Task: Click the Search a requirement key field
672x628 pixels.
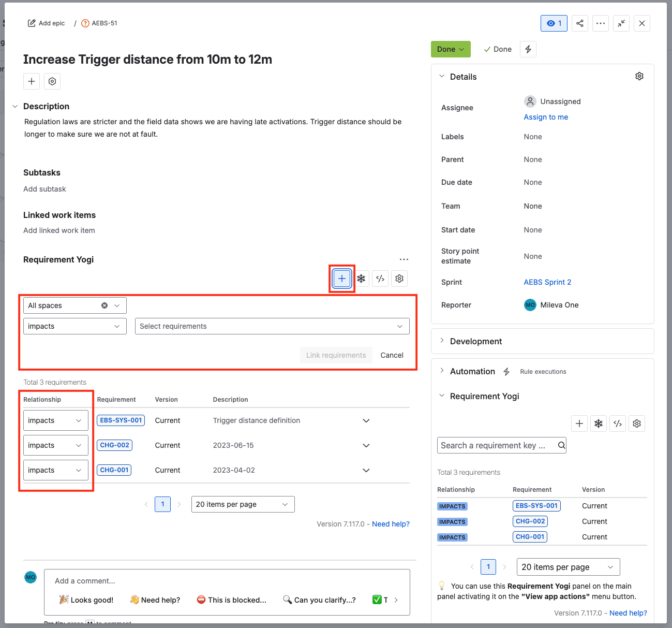Action: pyautogui.click(x=502, y=445)
